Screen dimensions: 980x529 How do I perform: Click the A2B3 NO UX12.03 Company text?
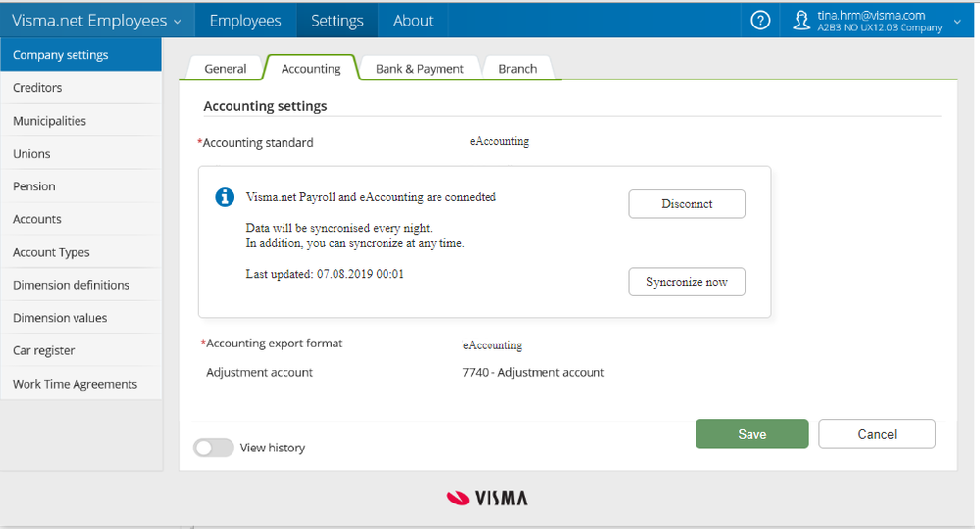point(879,28)
